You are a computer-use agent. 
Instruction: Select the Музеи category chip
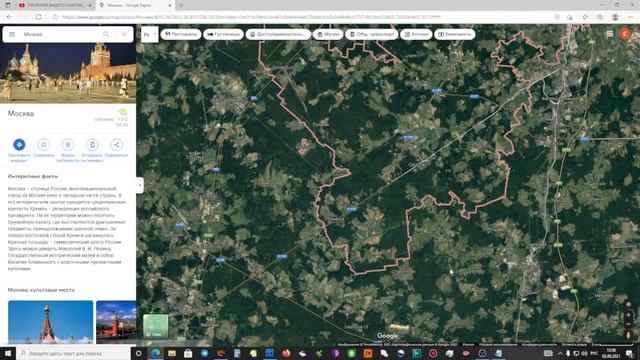pos(328,34)
